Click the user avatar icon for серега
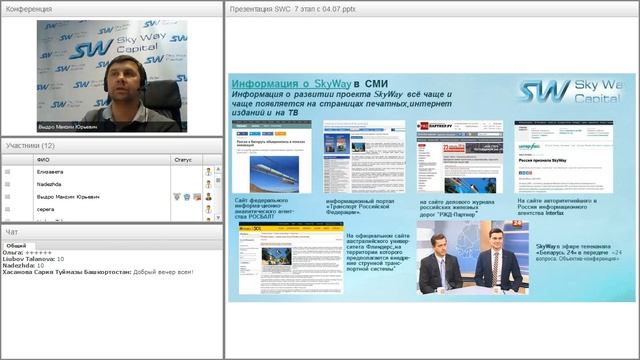 tap(209, 209)
